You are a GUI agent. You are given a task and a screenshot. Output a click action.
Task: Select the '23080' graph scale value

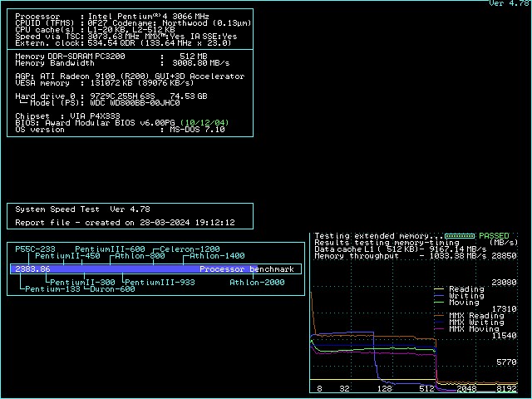[505, 283]
